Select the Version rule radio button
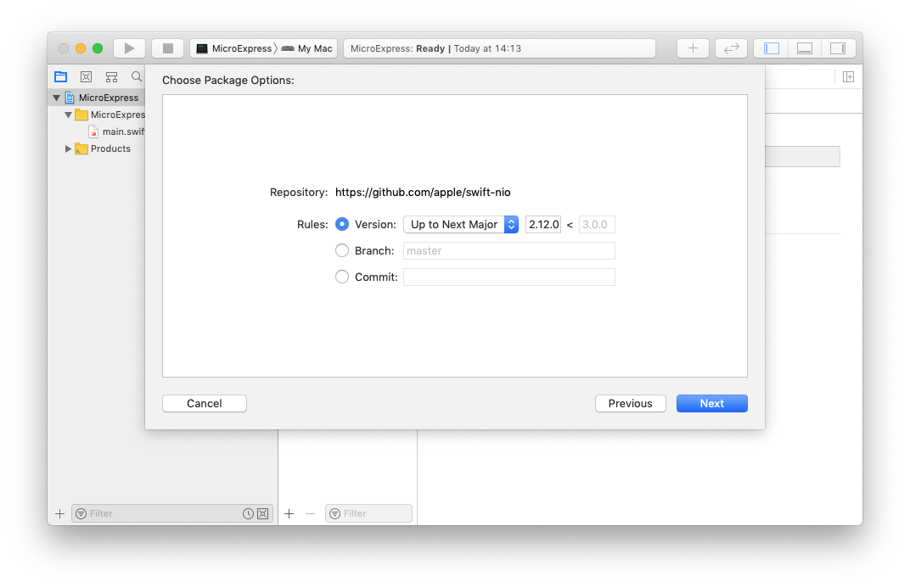The height and width of the screenshot is (588, 910). click(x=342, y=224)
